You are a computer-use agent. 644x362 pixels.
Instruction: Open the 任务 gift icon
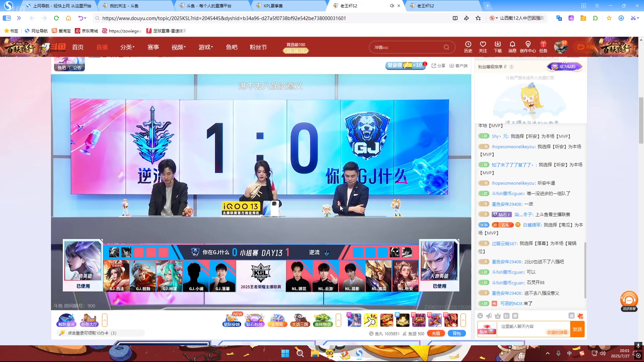pyautogui.click(x=543, y=47)
